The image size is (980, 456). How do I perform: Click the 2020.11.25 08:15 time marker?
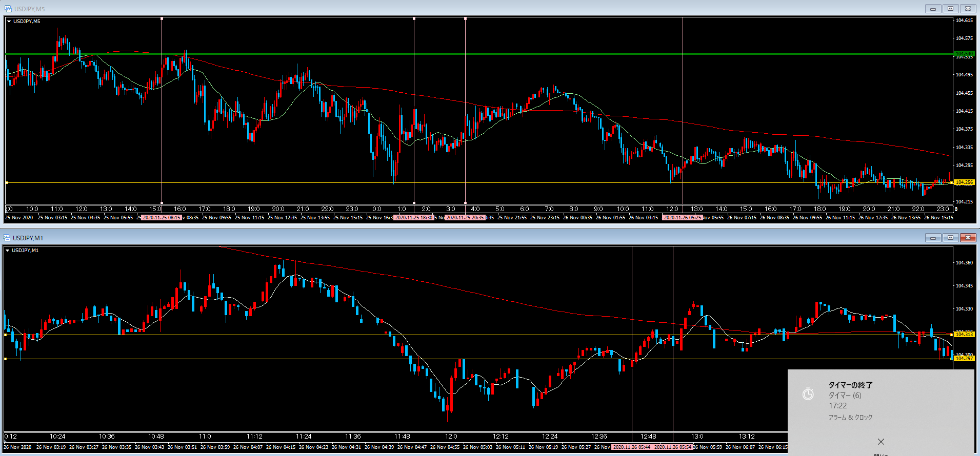click(162, 218)
